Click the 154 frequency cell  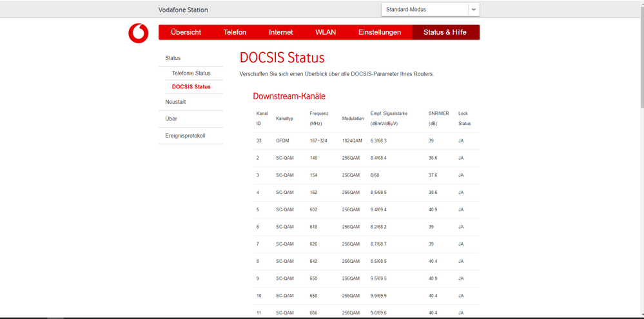point(313,175)
